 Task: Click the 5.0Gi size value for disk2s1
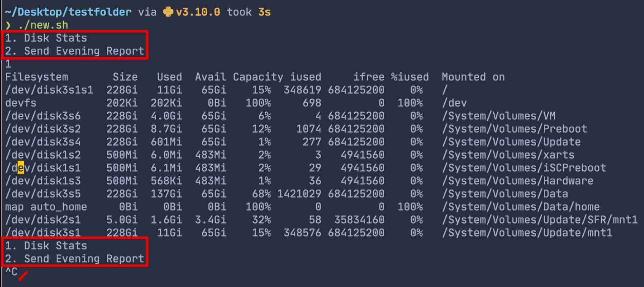click(x=122, y=220)
